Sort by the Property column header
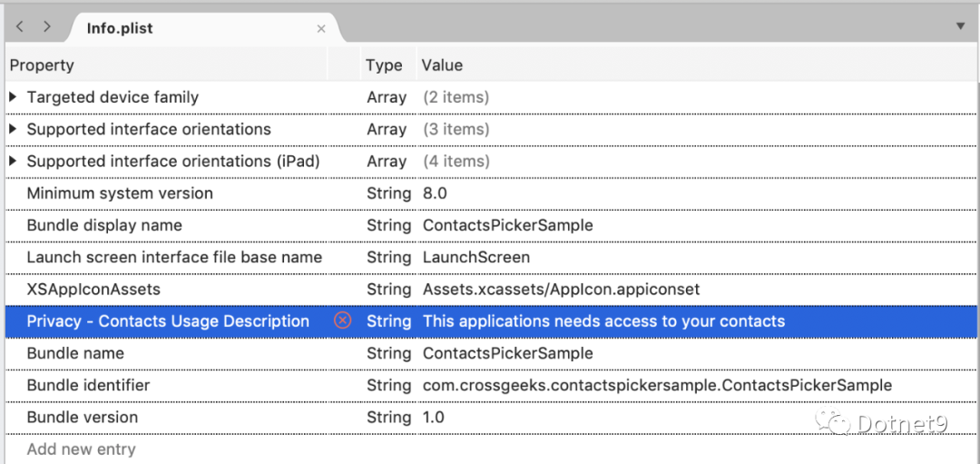This screenshot has width=980, height=464. [42, 65]
